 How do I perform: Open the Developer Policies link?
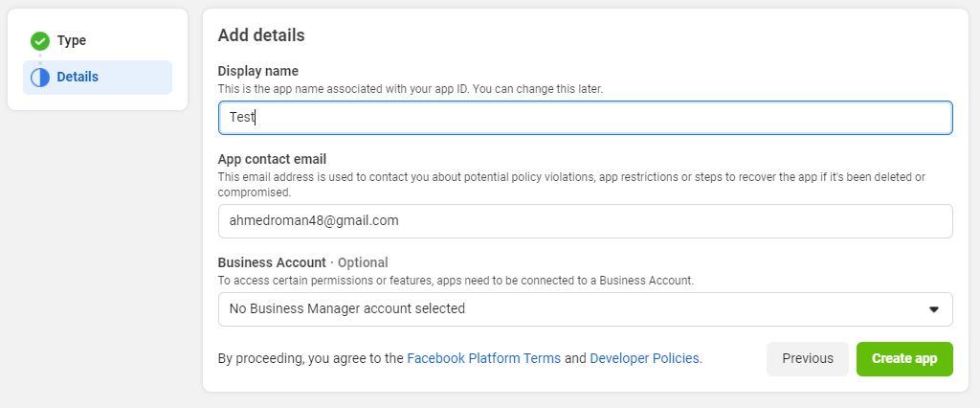(645, 359)
